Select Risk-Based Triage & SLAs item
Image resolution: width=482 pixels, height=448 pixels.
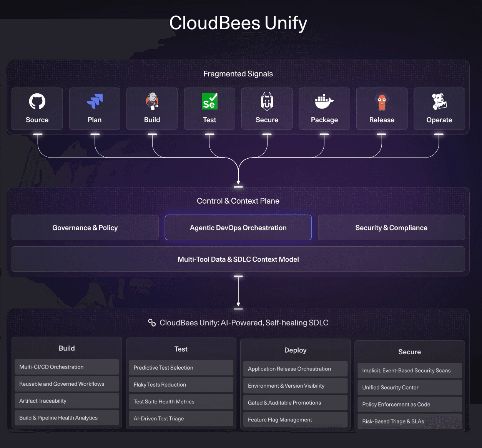coord(410,421)
